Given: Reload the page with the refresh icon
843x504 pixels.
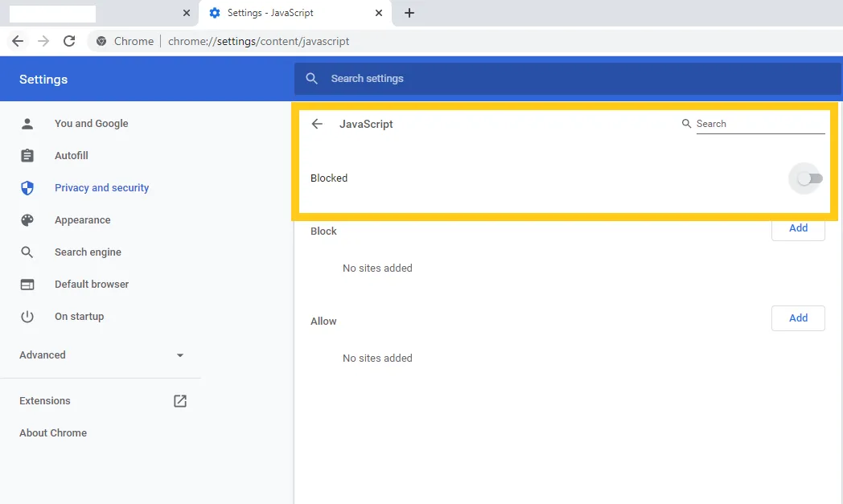Looking at the screenshot, I should click(69, 41).
